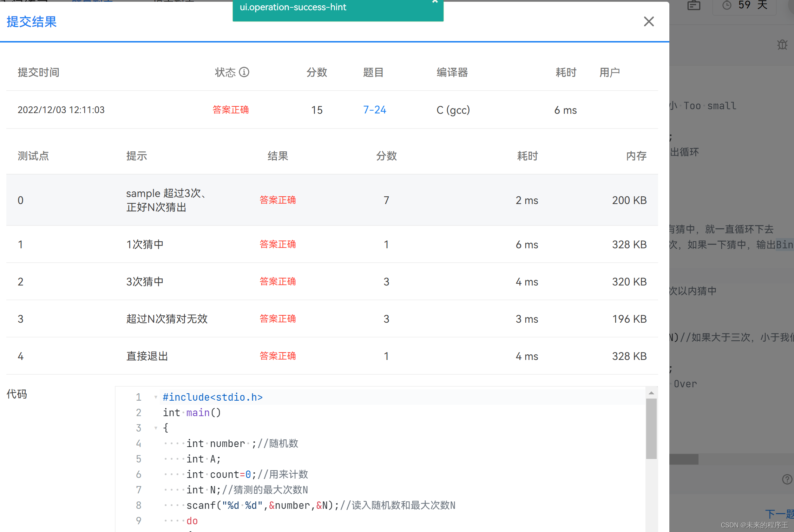Select the 提交结果 dialog title tab
The height and width of the screenshot is (532, 794).
(x=31, y=22)
